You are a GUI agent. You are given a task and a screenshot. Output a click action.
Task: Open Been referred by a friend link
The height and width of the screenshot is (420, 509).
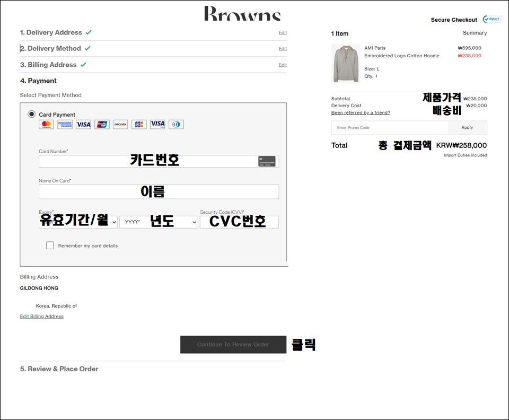pos(361,112)
